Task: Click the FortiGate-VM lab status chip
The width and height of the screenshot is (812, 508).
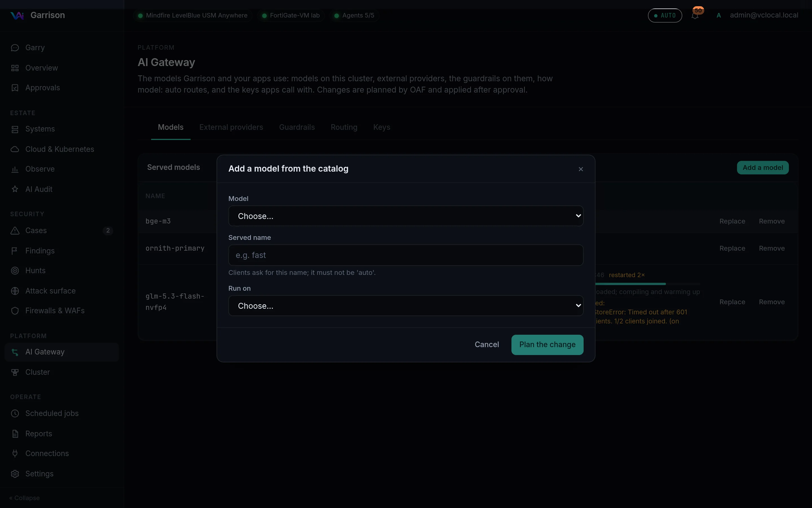Action: (x=291, y=16)
